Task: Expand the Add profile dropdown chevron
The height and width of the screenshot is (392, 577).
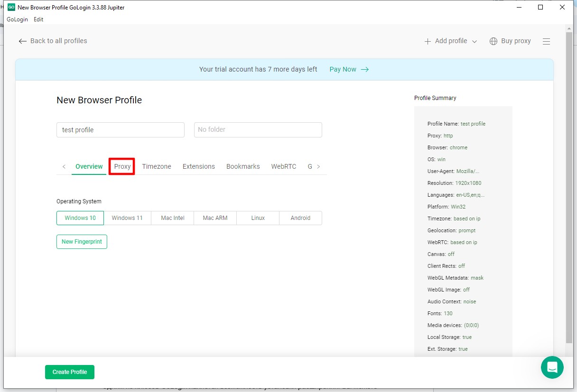Action: click(x=474, y=42)
